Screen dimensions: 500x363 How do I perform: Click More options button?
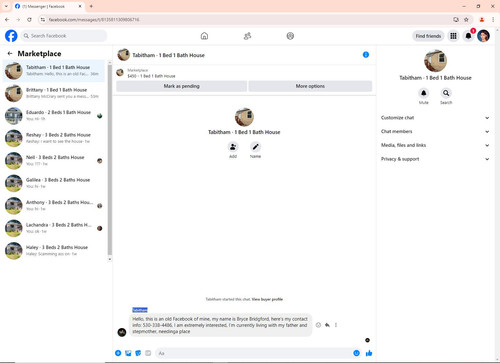coord(310,86)
